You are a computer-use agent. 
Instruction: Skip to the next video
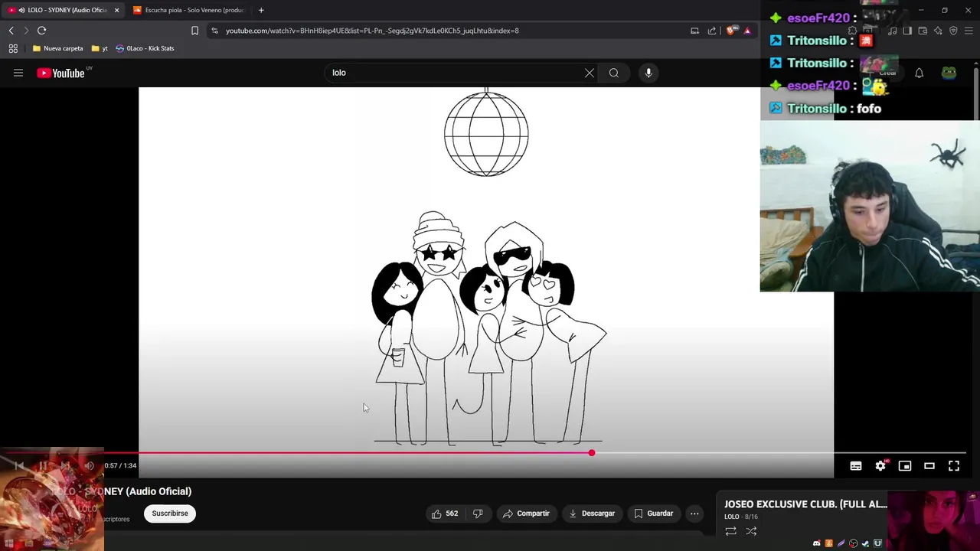[x=66, y=465]
